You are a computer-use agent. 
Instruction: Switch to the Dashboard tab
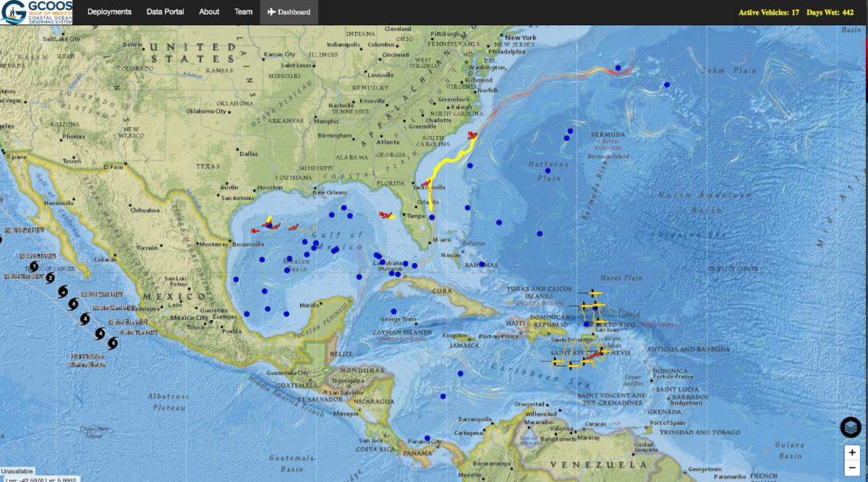289,12
